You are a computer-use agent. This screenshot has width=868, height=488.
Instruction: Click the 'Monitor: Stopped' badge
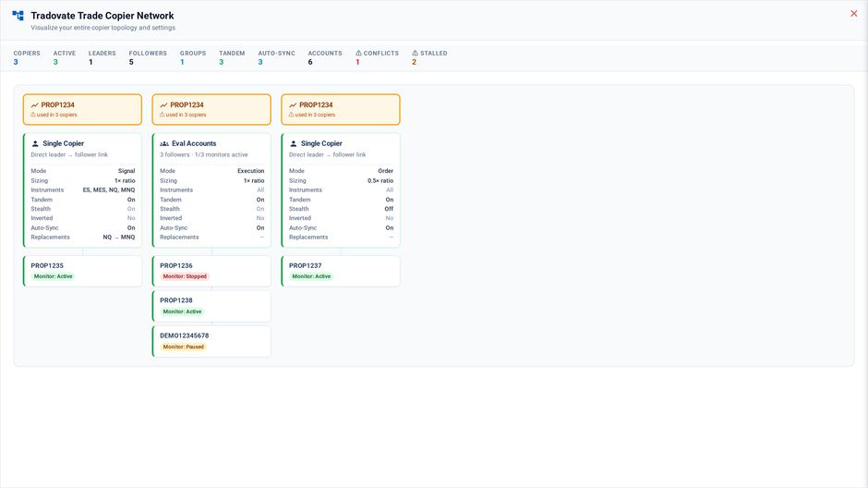(x=185, y=276)
